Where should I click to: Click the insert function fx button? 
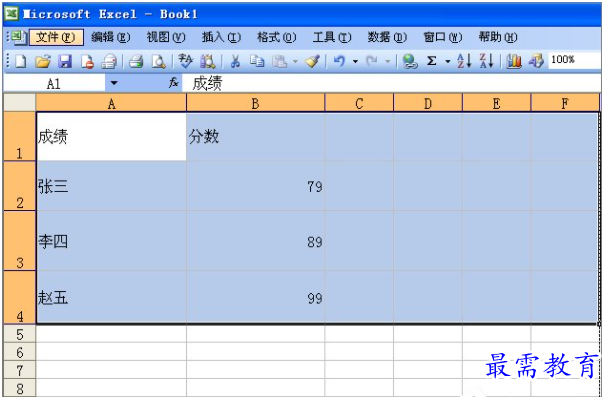tap(173, 82)
